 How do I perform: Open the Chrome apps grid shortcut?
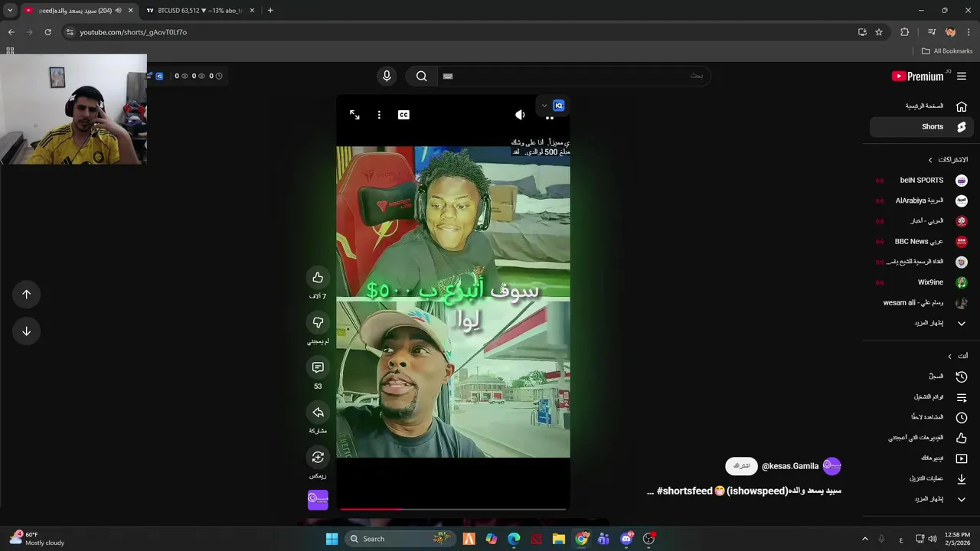(x=10, y=51)
